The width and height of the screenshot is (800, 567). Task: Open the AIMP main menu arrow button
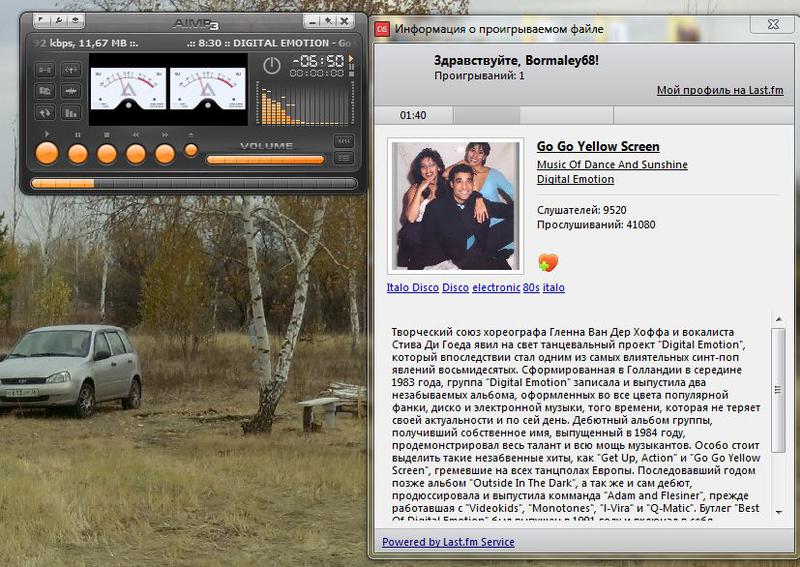click(x=38, y=20)
